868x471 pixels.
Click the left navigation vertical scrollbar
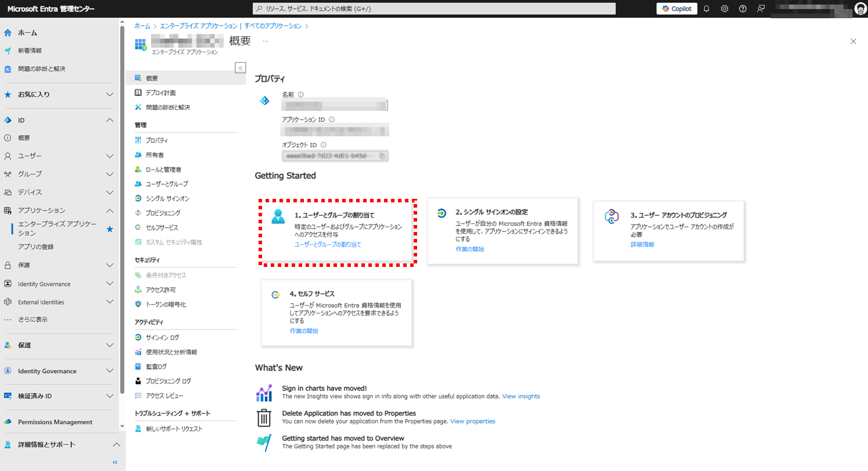122,209
